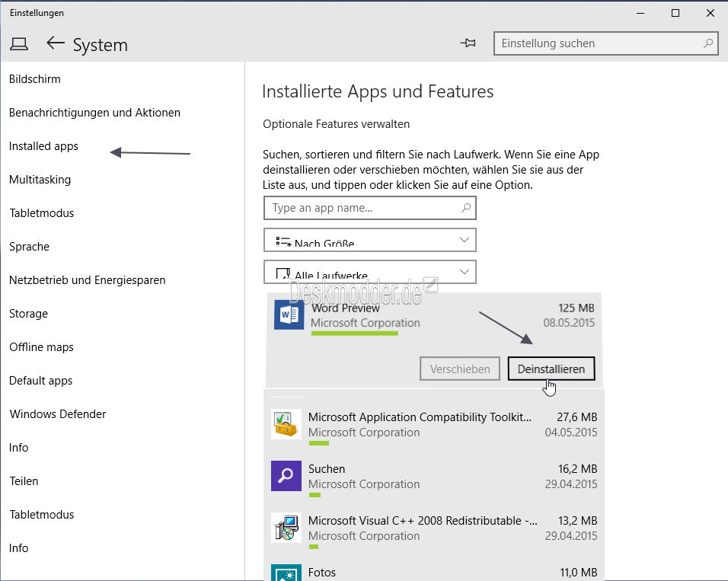Go to Windows Defender settings
The width and height of the screenshot is (728, 581).
[x=58, y=414]
